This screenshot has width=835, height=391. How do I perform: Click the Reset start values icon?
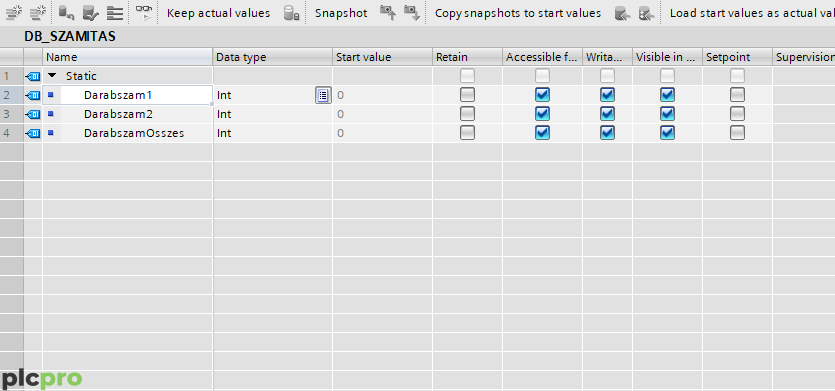coord(66,12)
